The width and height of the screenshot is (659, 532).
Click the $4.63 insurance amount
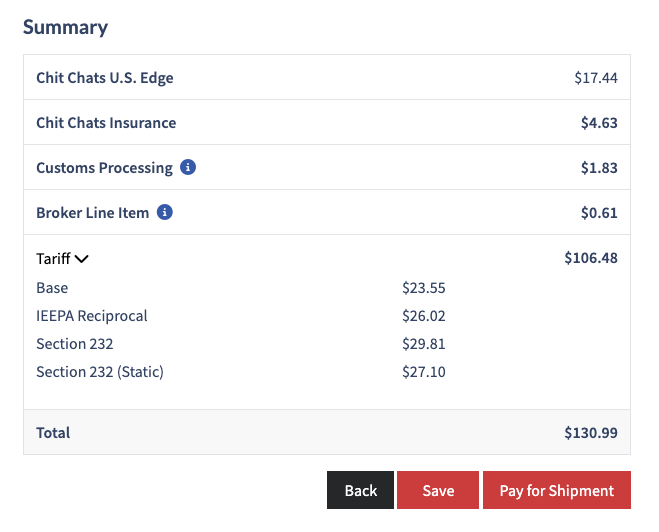coord(599,123)
